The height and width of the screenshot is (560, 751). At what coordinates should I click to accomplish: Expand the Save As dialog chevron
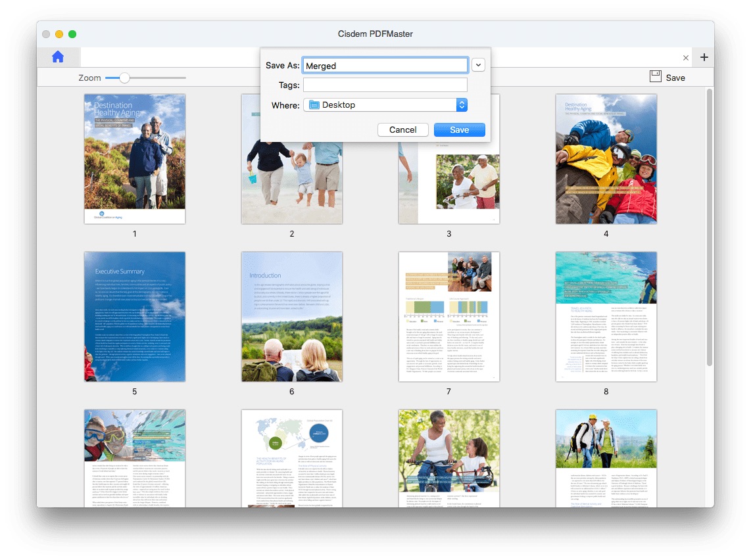pyautogui.click(x=478, y=65)
